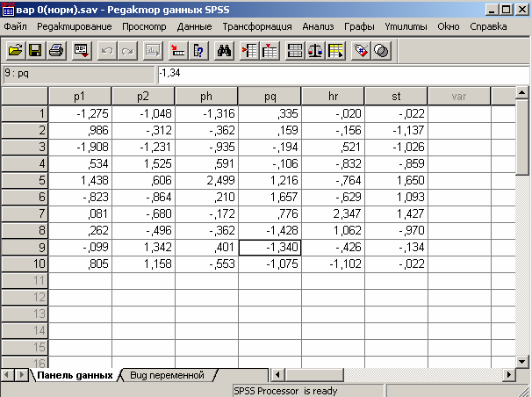Select the highlighted cell -1,340
The image size is (532, 397).
tap(270, 247)
